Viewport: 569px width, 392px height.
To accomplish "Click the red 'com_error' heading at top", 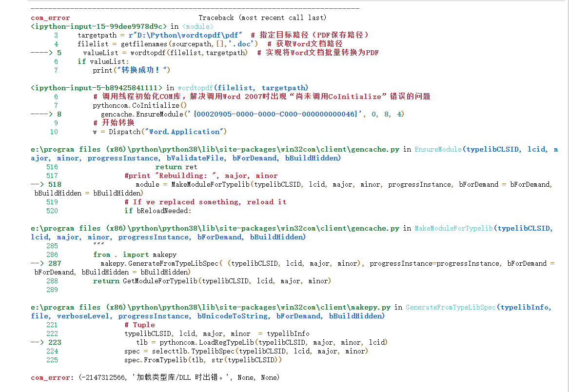I will [x=50, y=18].
